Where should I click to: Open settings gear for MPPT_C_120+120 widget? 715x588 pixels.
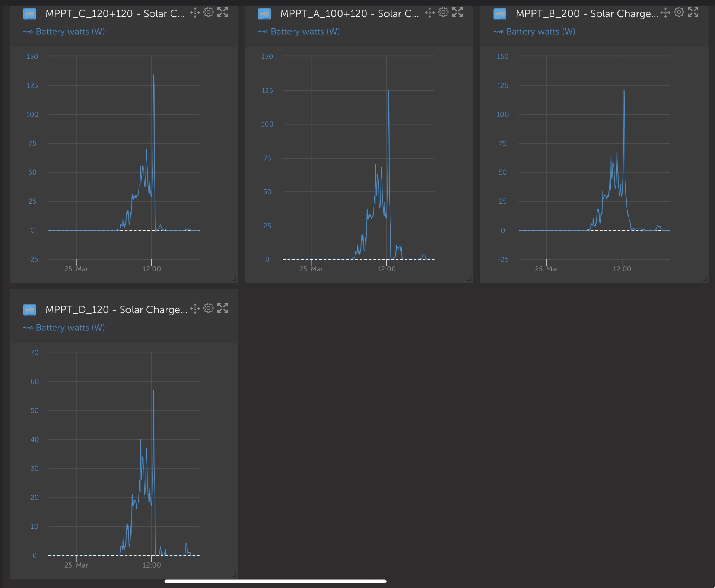(209, 12)
